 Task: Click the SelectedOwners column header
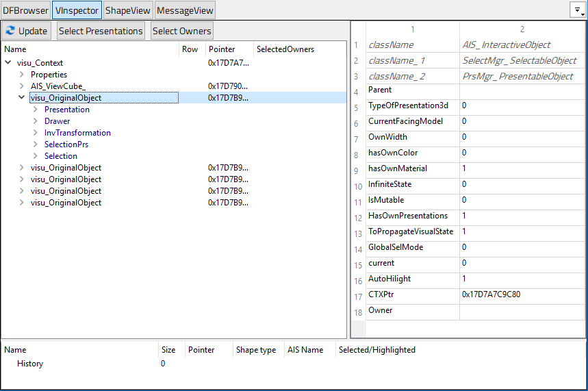pos(285,49)
